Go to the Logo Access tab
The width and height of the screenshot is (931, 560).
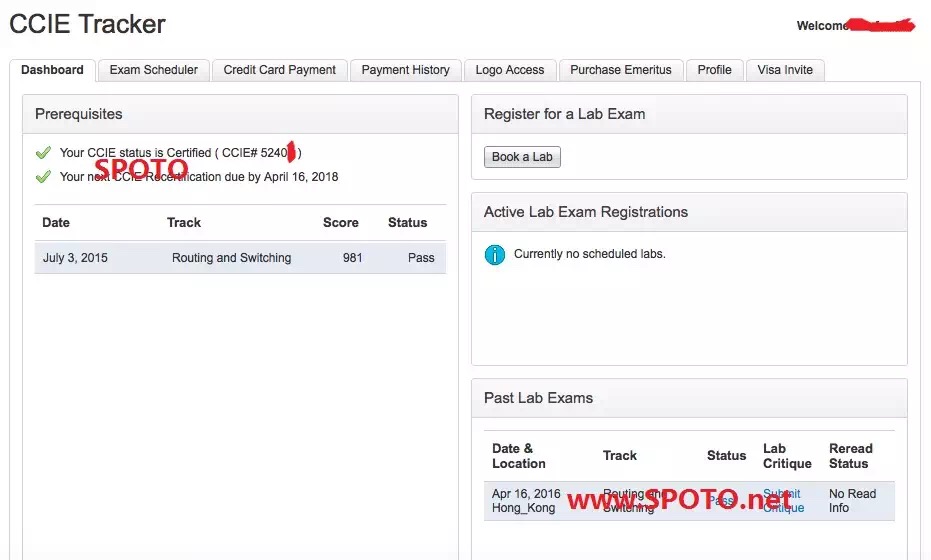tap(510, 70)
